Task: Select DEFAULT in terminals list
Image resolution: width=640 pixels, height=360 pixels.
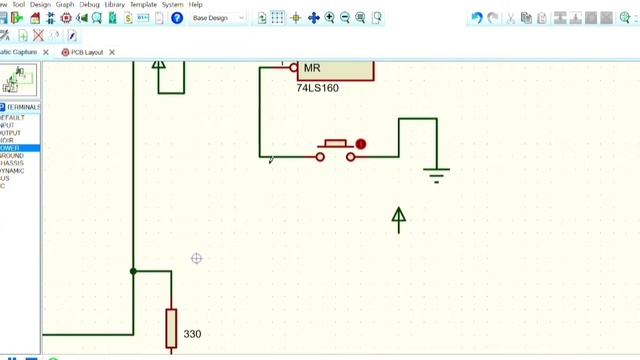Action: 12,118
